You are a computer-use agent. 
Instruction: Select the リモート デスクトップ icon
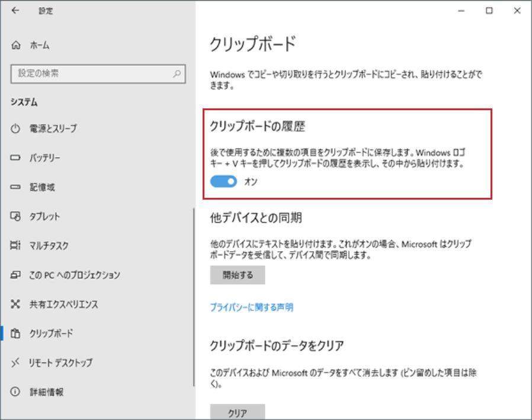click(15, 363)
